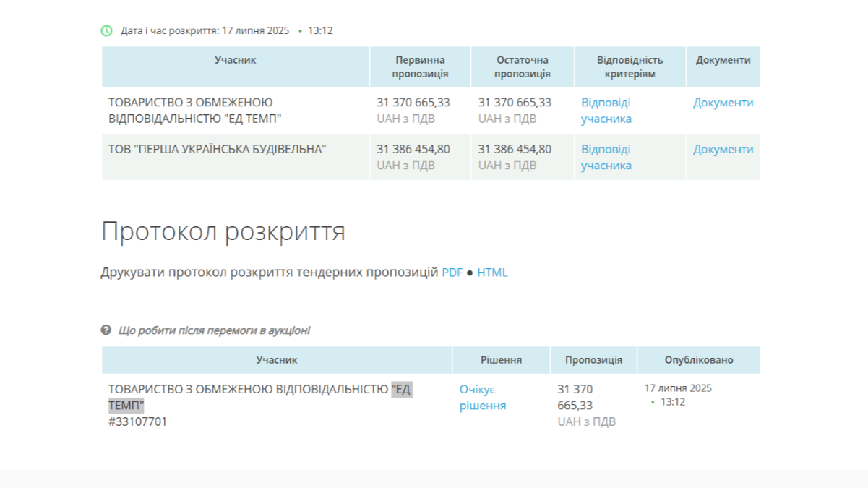868x488 pixels.
Task: Click the 'Первинна пропозиція' column header
Action: click(x=420, y=67)
